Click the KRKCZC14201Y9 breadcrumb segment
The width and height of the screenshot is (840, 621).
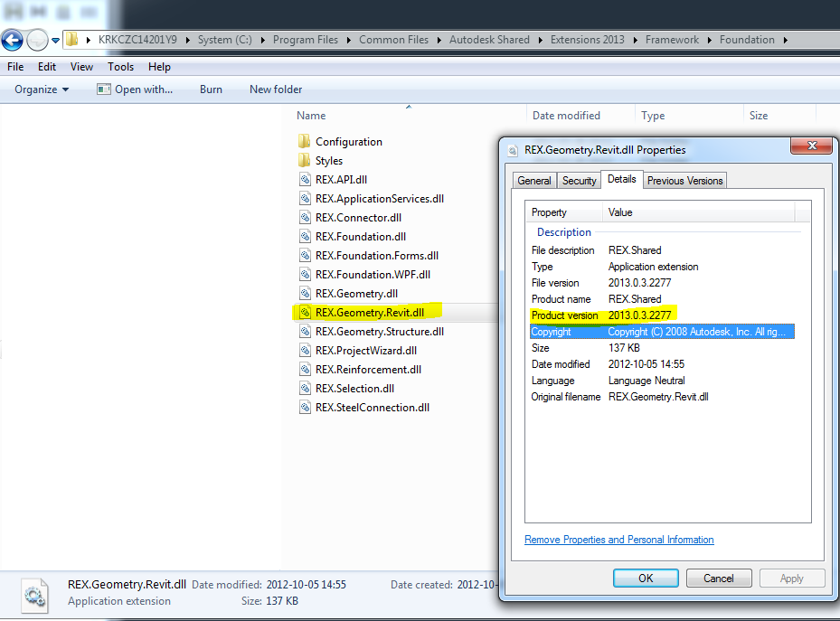click(x=137, y=40)
